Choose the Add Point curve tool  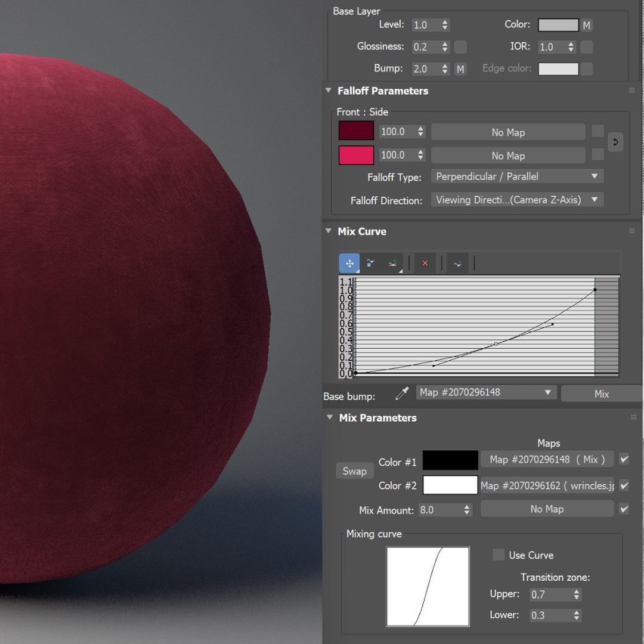pyautogui.click(x=391, y=262)
